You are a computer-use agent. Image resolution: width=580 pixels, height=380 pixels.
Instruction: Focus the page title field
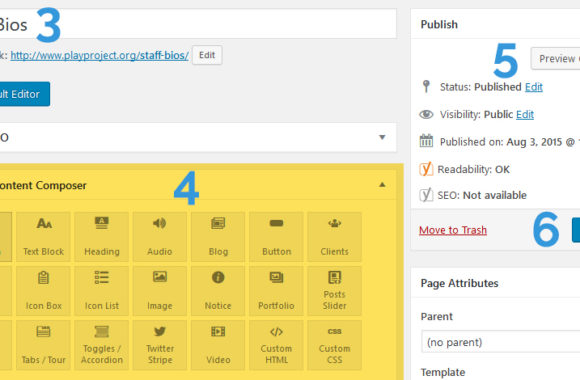(198, 24)
